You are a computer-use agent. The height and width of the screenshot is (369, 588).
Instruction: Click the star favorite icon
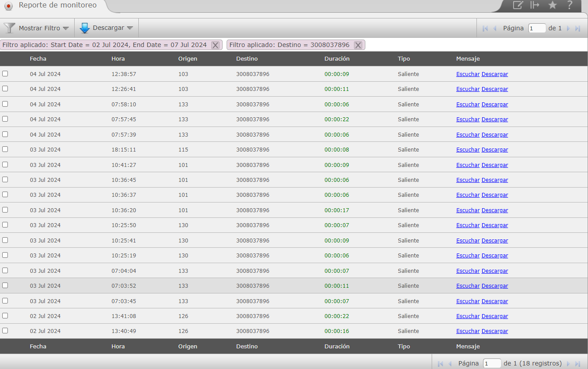(x=552, y=5)
